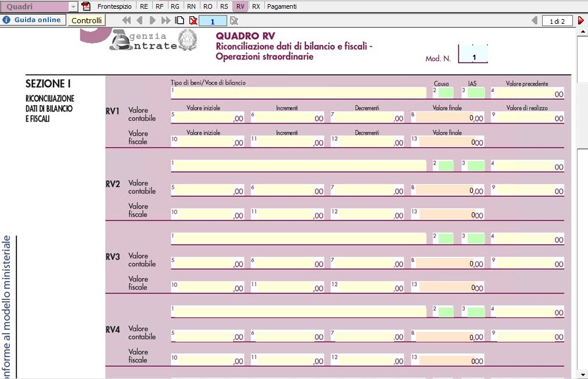Jump to the last module double-right arrow
Viewport: 588px width, 379px height.
coord(166,21)
